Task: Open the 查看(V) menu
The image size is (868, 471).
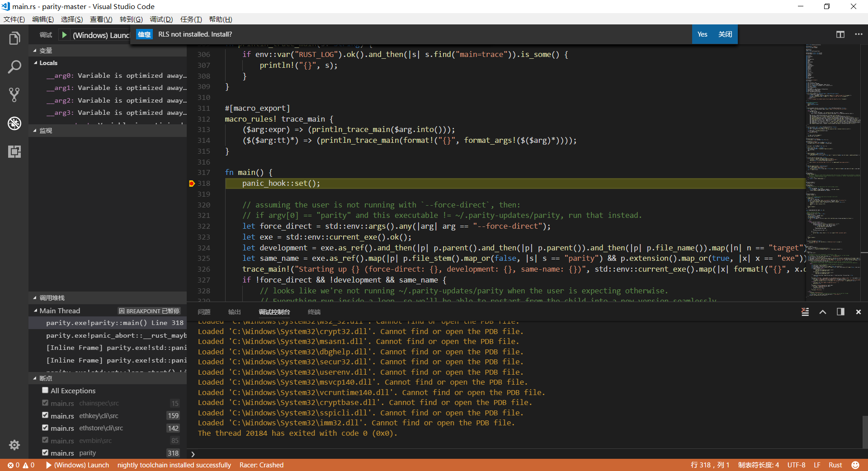Action: coord(101,19)
